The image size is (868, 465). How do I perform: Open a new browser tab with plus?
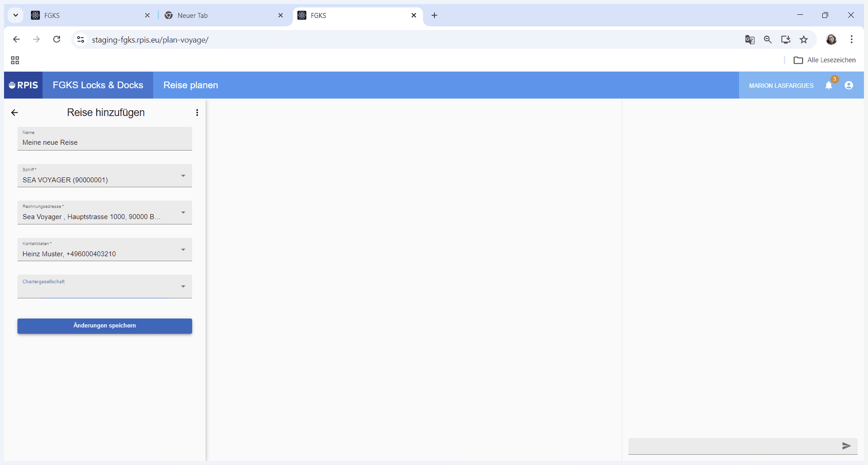point(434,15)
